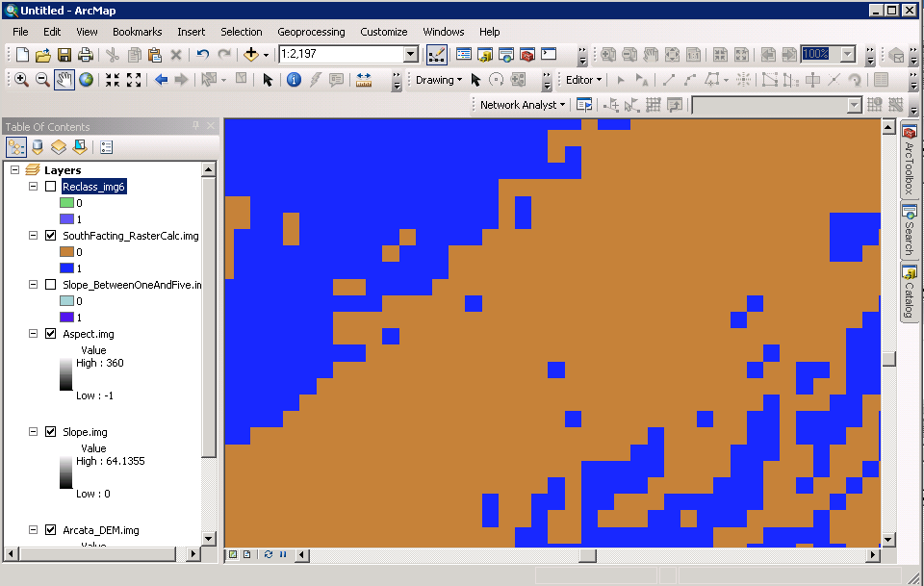Open the Geoprocessing menu
Viewport: 924px width, 586px height.
(311, 32)
